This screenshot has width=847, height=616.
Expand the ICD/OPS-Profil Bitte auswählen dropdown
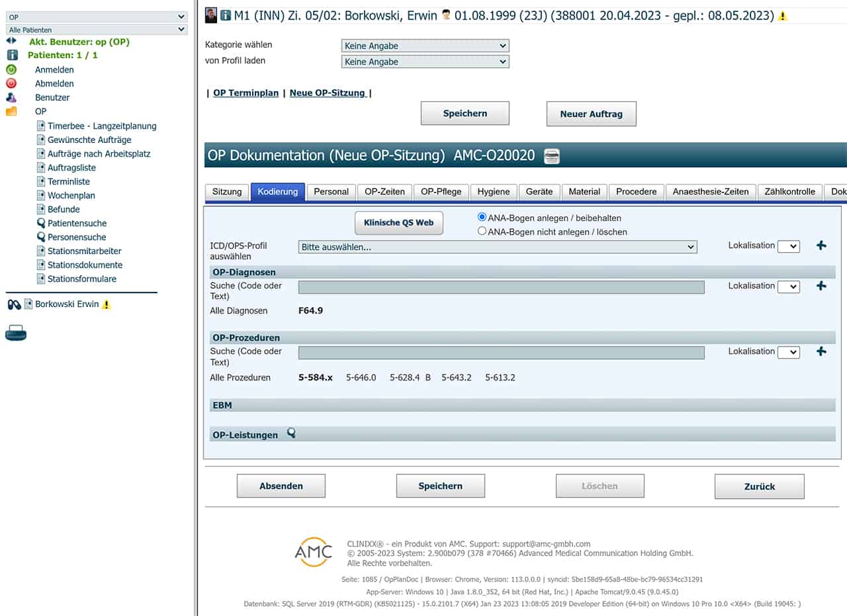point(498,247)
